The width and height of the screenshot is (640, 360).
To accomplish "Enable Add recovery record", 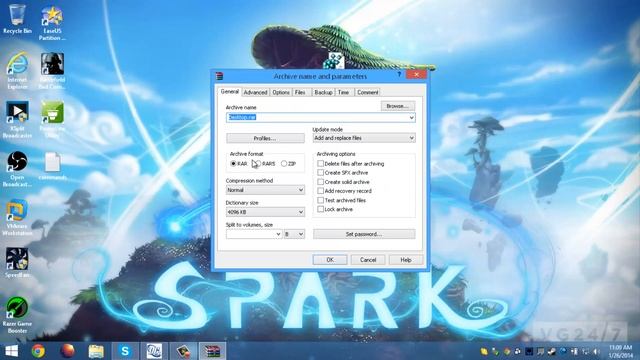I will [321, 191].
